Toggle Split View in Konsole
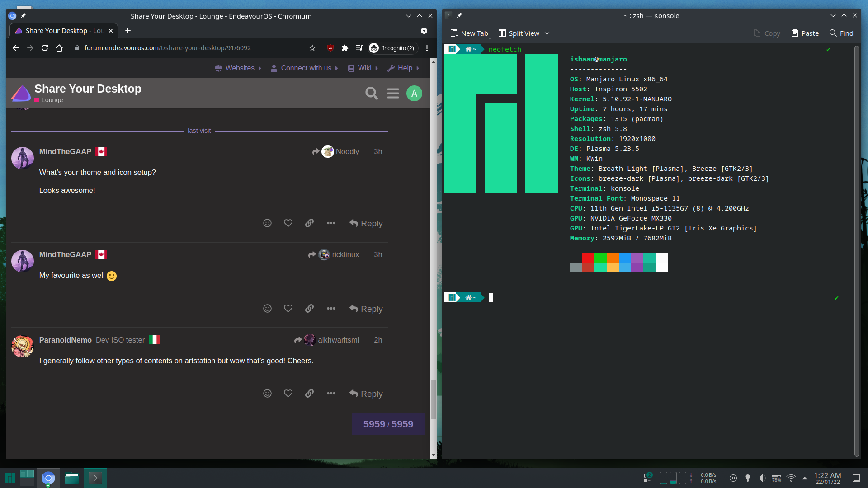Screen dimensions: 868x488 519,33
